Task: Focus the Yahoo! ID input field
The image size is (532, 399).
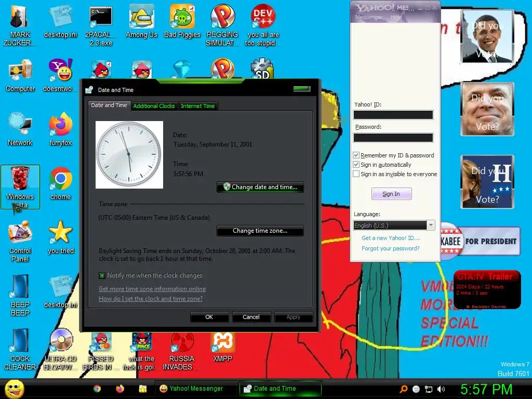Action: click(x=393, y=115)
